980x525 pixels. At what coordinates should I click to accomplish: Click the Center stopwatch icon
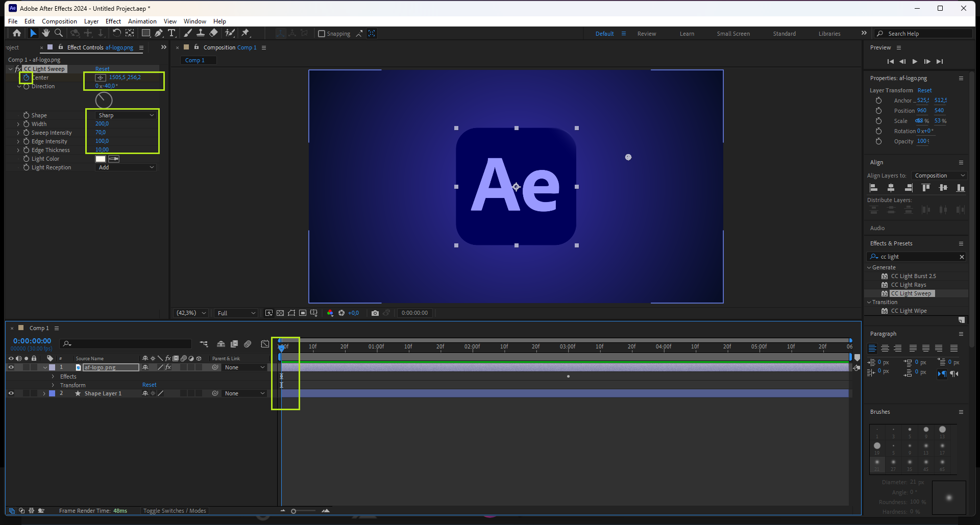(x=26, y=78)
